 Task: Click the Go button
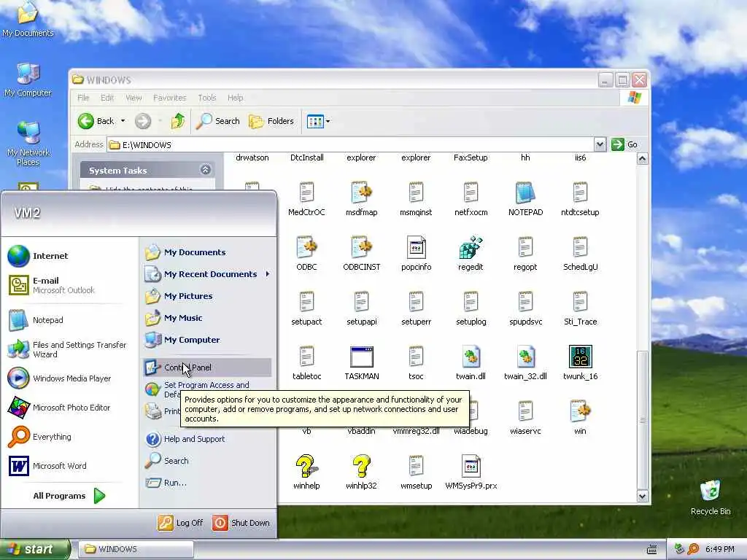click(x=624, y=144)
